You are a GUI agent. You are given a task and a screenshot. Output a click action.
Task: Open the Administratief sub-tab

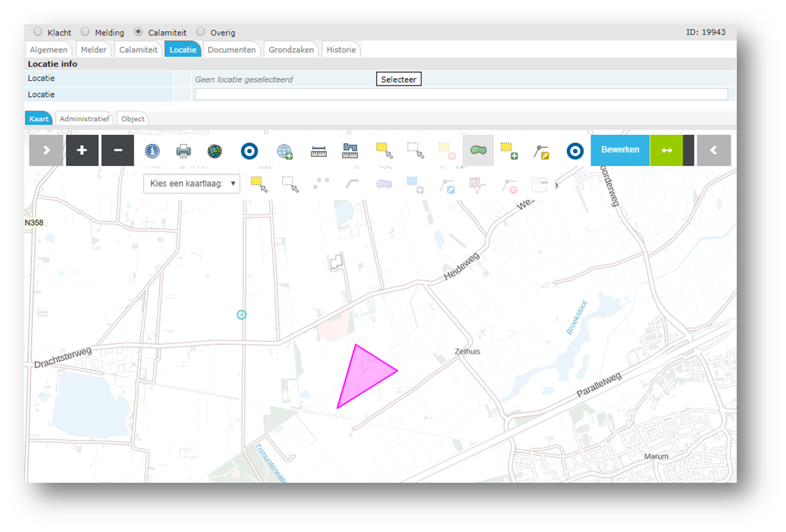click(x=84, y=119)
